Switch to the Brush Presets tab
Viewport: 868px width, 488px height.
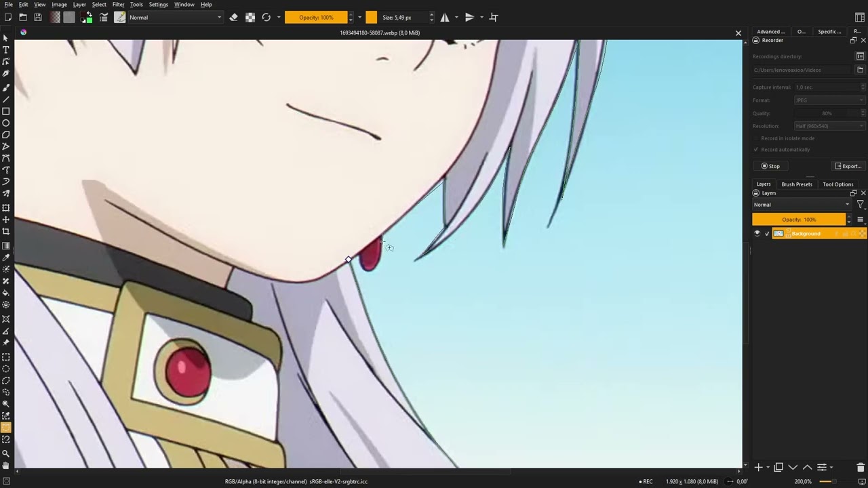797,184
